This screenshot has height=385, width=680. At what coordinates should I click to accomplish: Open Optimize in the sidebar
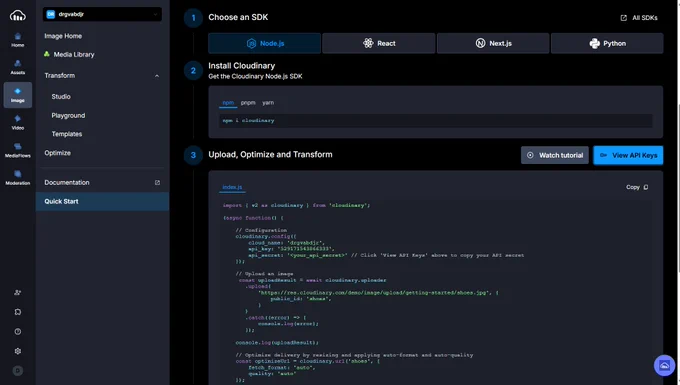tap(57, 153)
